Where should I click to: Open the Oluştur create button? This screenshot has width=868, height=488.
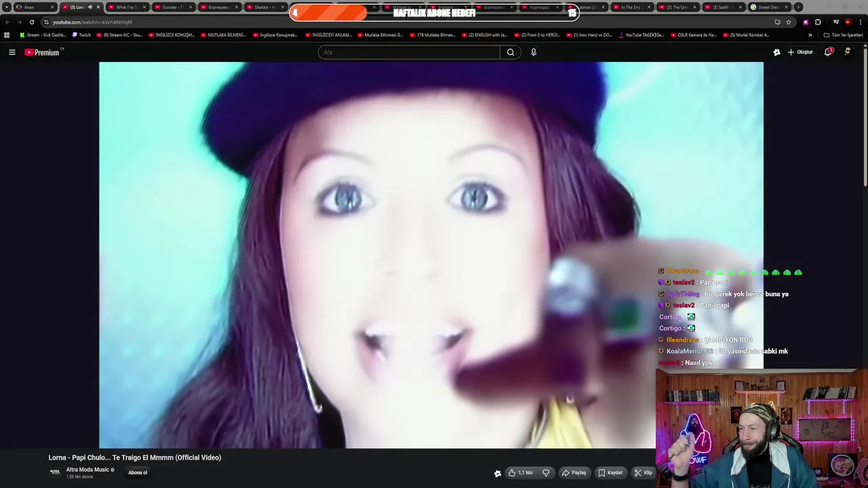click(800, 52)
